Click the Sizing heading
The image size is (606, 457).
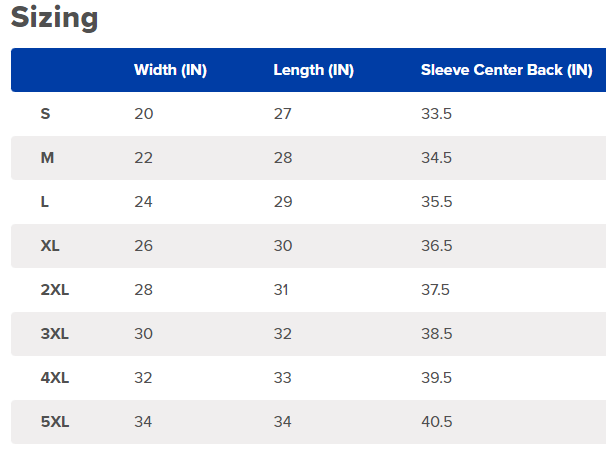point(54,18)
